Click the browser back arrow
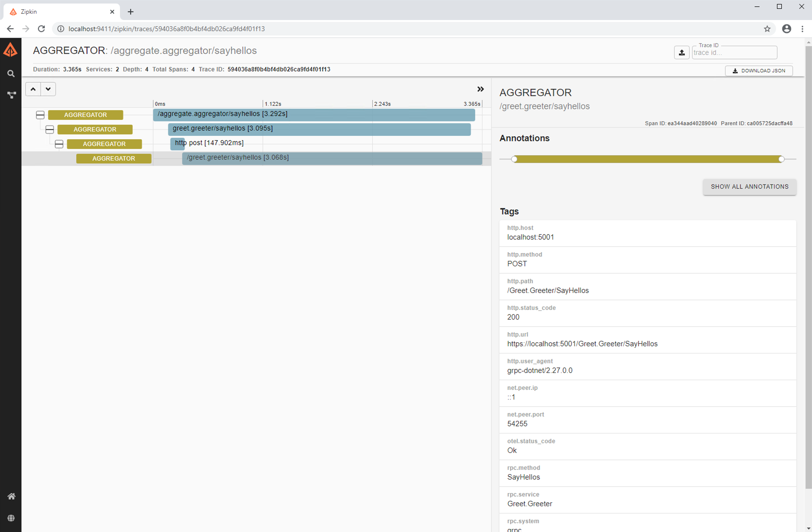Screen dimensions: 812x532 pos(10,29)
